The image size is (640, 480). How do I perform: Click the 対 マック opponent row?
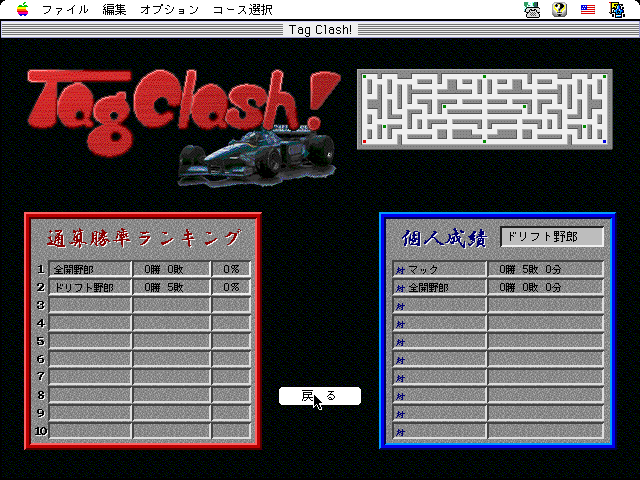click(440, 269)
